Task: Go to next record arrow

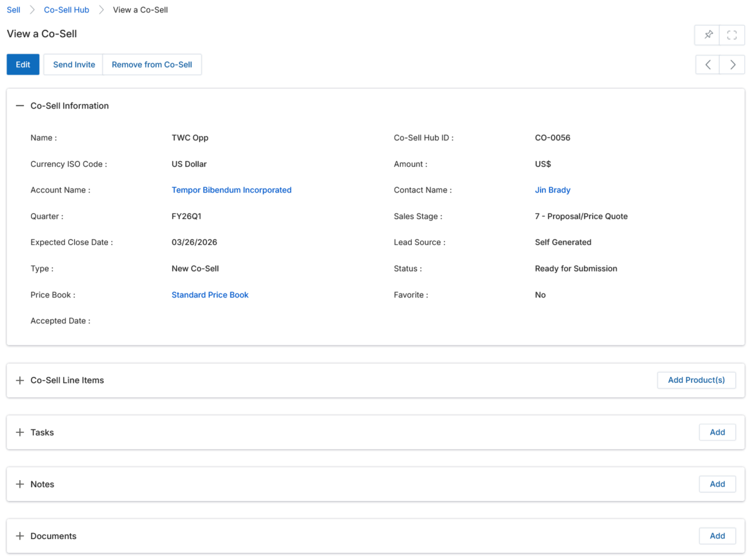Action: 733,65
